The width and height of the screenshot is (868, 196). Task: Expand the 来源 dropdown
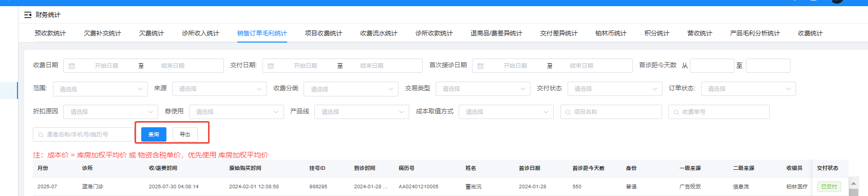click(219, 89)
